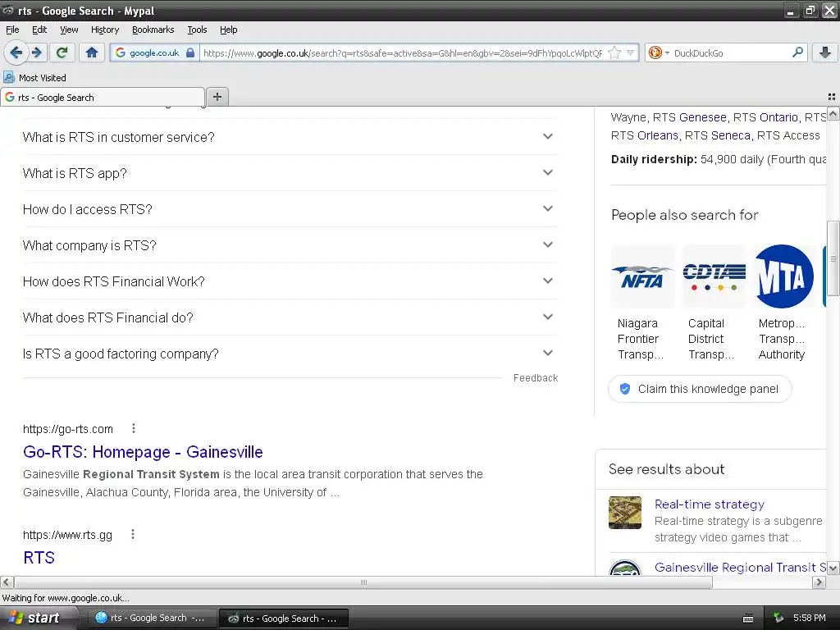Open the three-dot menu beside go-rts.com
840x630 pixels.
[x=134, y=428]
